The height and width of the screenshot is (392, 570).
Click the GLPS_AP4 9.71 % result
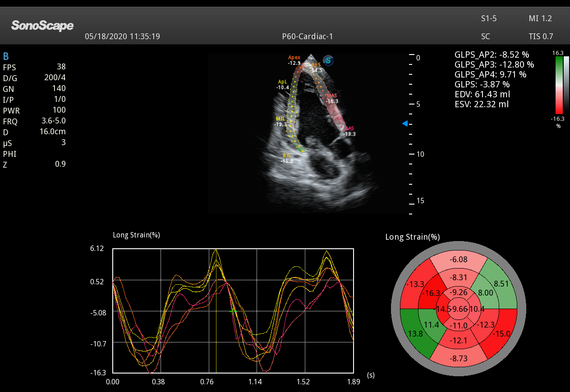tap(490, 74)
